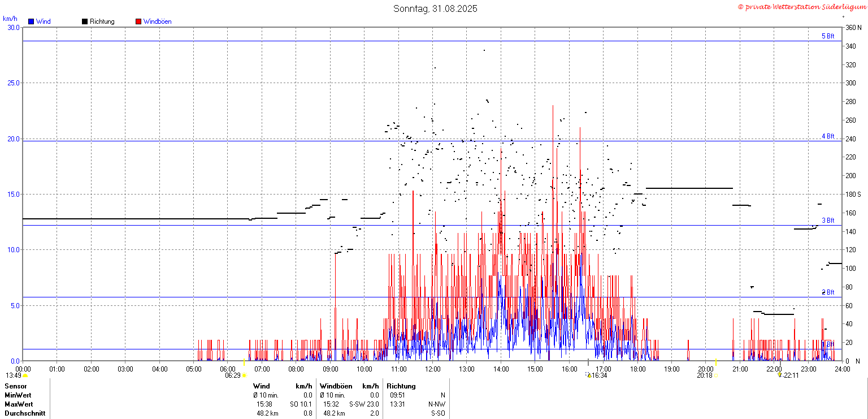The width and height of the screenshot is (868, 419).
Task: Click the date title Sonntag, 31.08.2025
Action: [x=435, y=8]
